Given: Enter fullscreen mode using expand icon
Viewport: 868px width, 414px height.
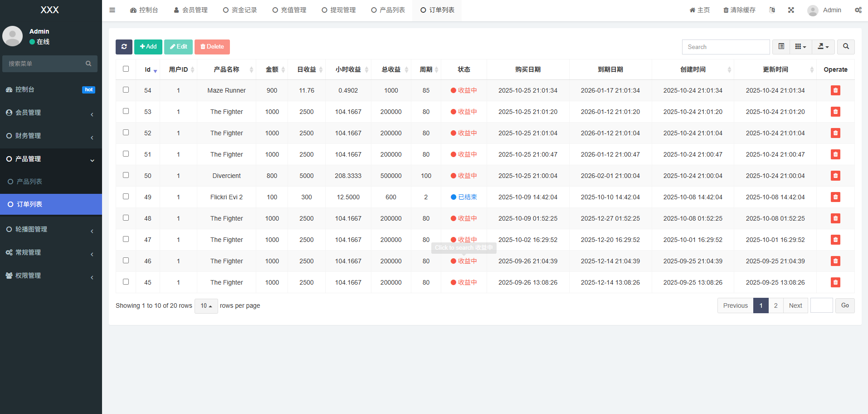Looking at the screenshot, I should [x=791, y=10].
